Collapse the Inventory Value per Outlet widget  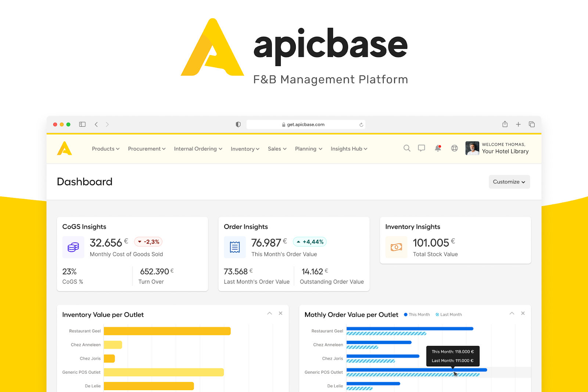(270, 313)
